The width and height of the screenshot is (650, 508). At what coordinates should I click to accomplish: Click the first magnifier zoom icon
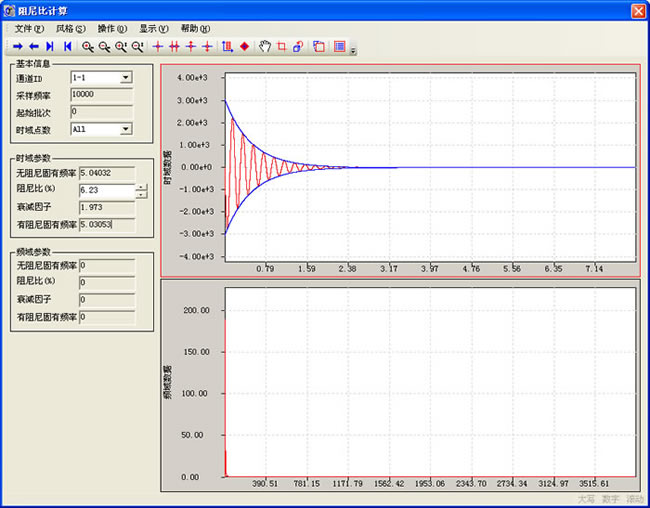tap(88, 46)
